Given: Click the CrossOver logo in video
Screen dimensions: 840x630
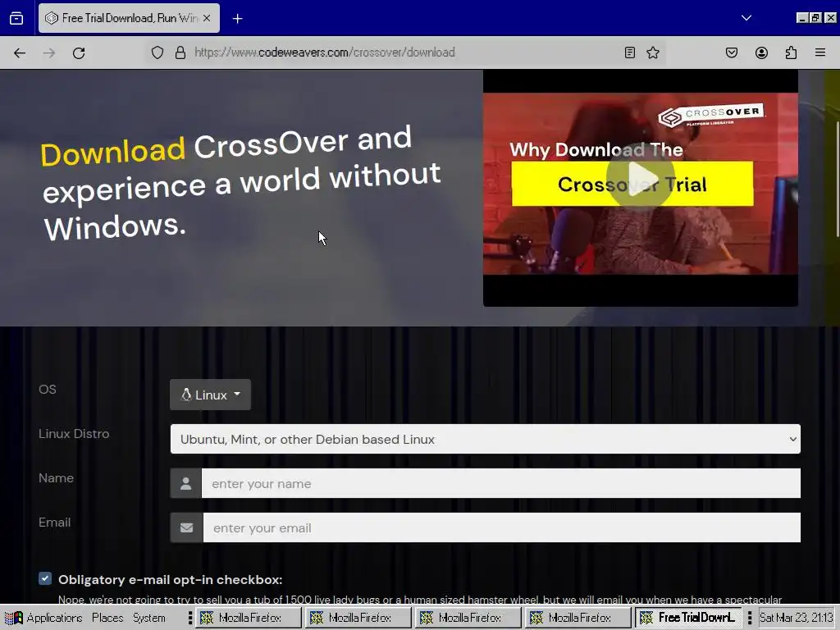Looking at the screenshot, I should coord(710,116).
